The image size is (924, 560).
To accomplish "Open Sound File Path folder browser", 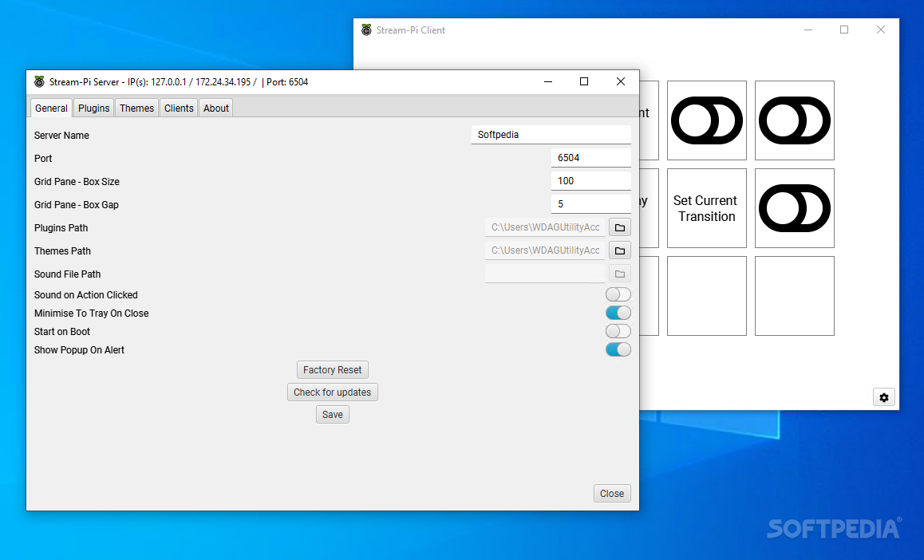I will coord(619,274).
